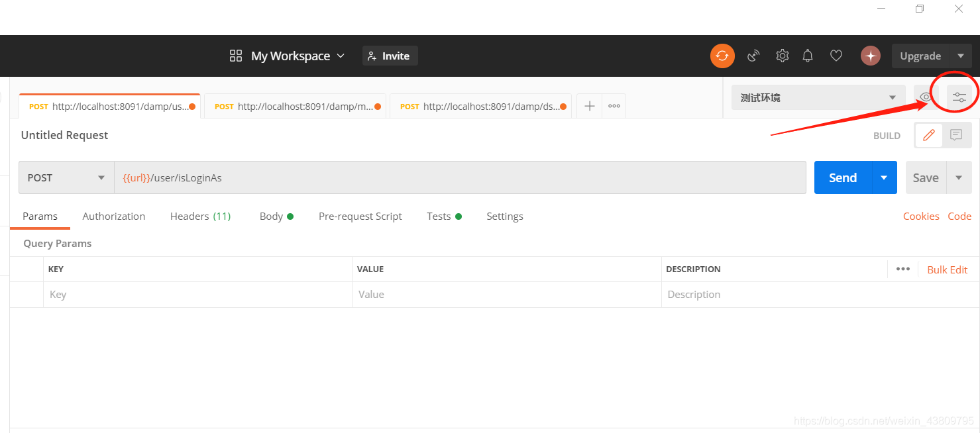Click the Value input in Query Params
The width and height of the screenshot is (980, 433).
coord(507,295)
